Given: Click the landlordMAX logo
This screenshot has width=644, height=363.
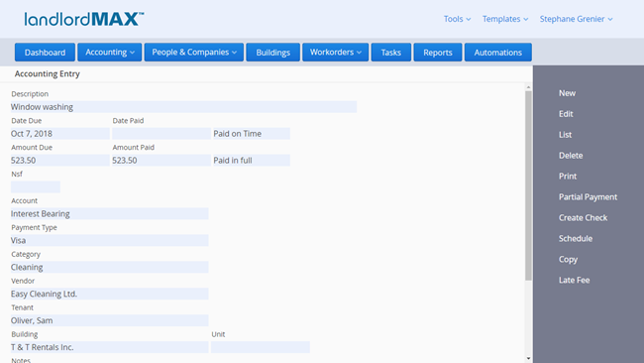Looking at the screenshot, I should [84, 19].
